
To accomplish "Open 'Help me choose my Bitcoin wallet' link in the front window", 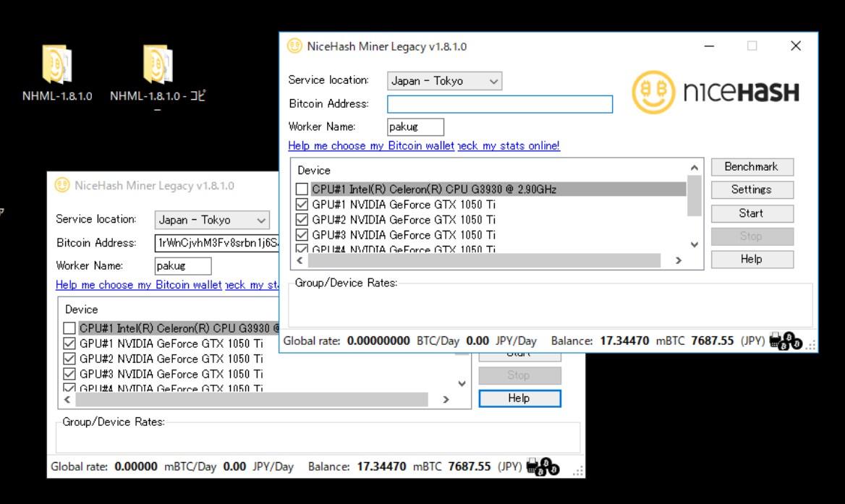I will click(371, 146).
